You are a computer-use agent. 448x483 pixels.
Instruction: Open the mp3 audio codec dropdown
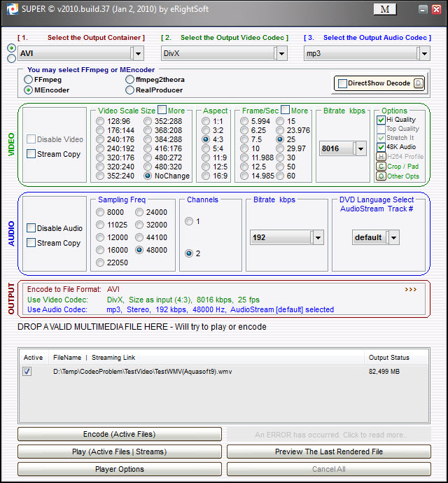coord(423,53)
